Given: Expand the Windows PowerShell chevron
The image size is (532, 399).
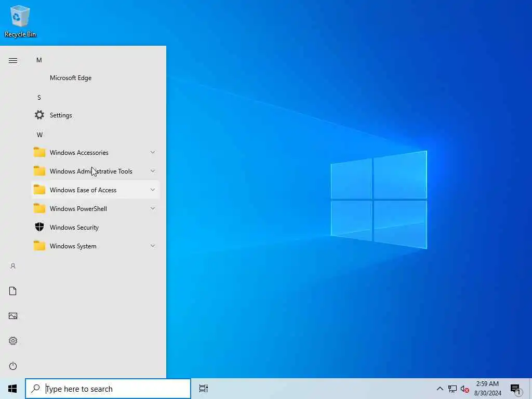Looking at the screenshot, I should pos(153,208).
